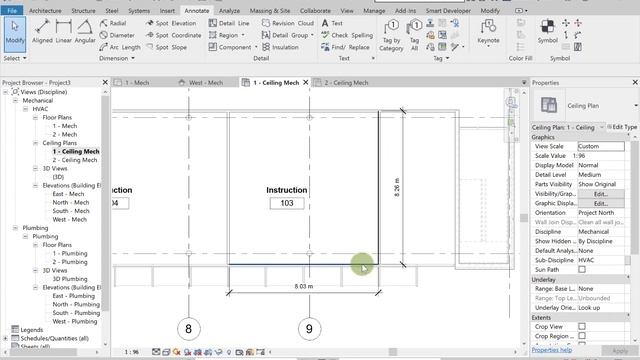Start the Revision Cloud tool
Screen dimensions: 640x360
click(x=288, y=23)
